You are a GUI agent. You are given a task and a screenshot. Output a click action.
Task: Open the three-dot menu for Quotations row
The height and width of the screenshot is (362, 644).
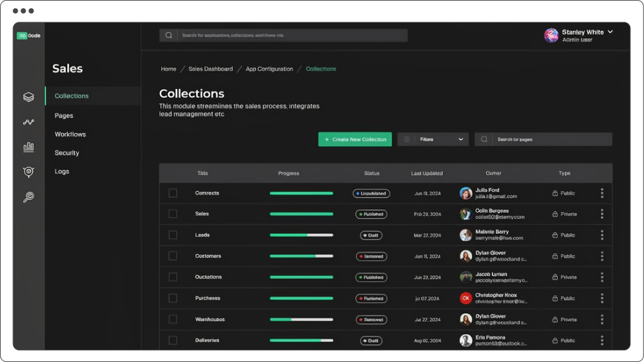[x=602, y=277]
